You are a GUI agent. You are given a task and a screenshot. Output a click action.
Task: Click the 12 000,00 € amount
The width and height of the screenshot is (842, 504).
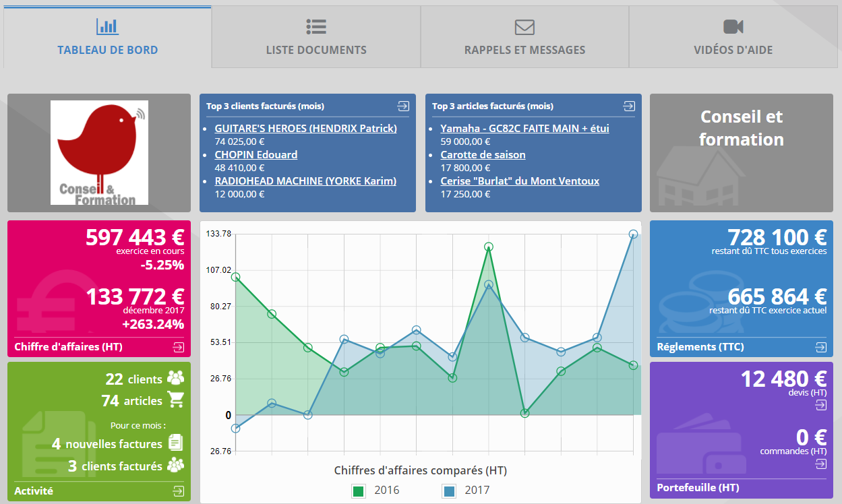pos(239,194)
